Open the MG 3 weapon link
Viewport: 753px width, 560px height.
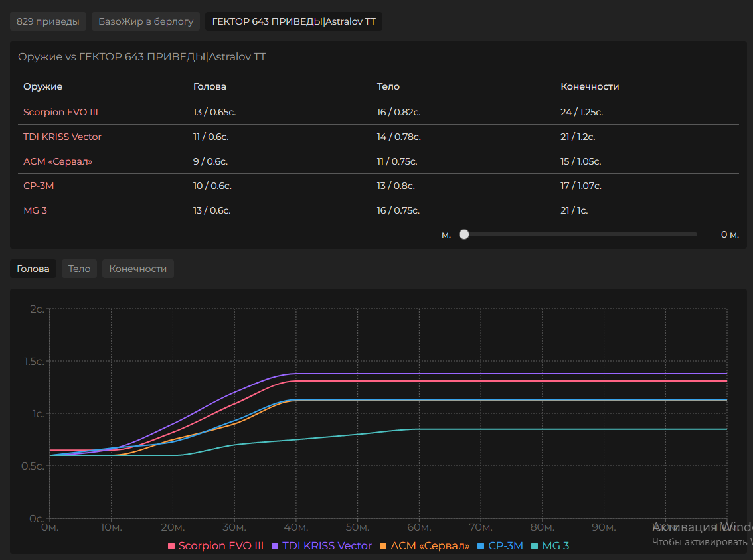click(35, 210)
